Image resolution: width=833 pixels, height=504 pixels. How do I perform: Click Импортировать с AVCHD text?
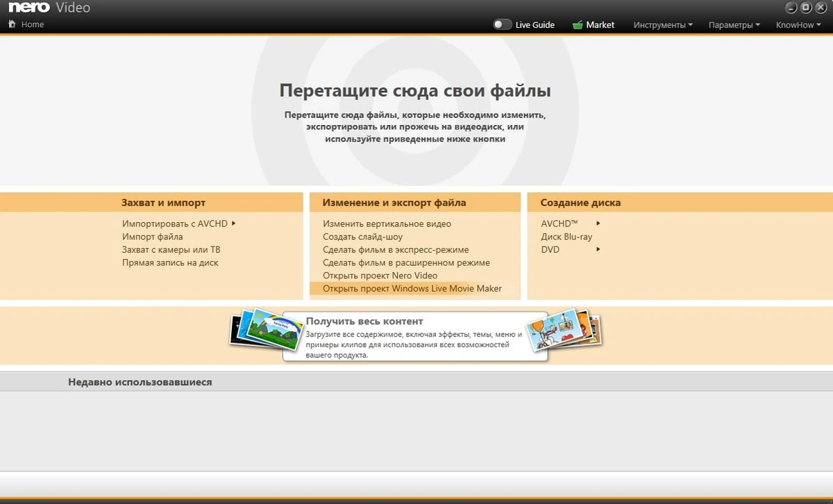coord(175,224)
